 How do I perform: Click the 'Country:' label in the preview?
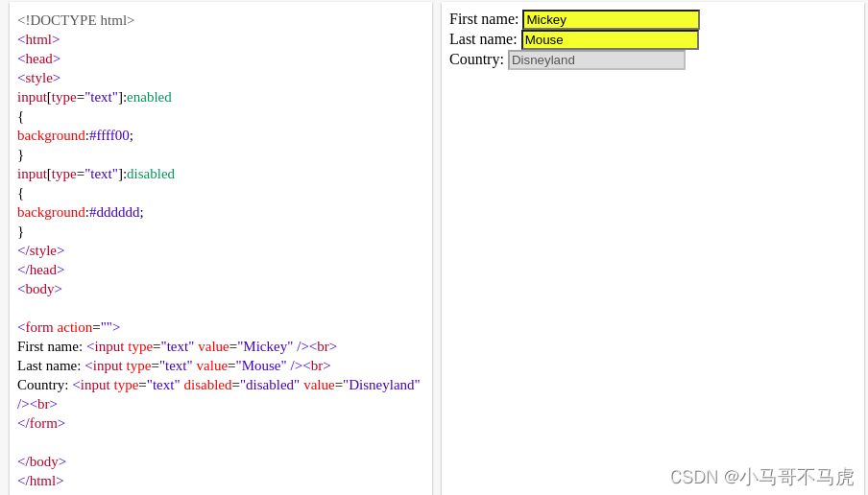click(476, 59)
